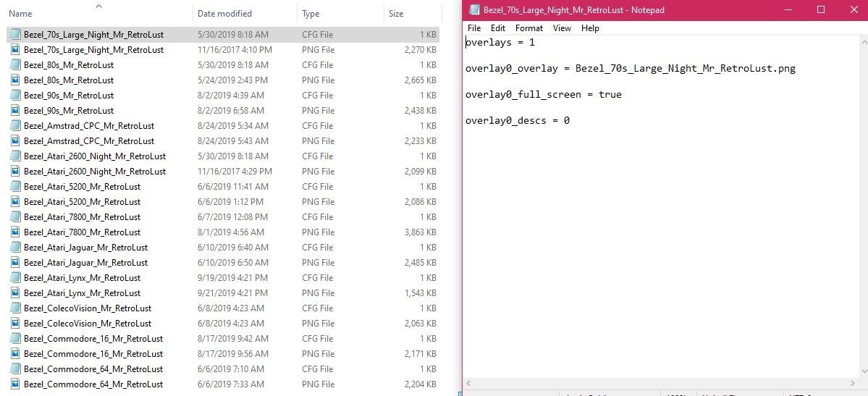Click the Bezel_Atari_Lynx CFG file icon
Image resolution: width=868 pixels, height=396 pixels.
[x=15, y=278]
